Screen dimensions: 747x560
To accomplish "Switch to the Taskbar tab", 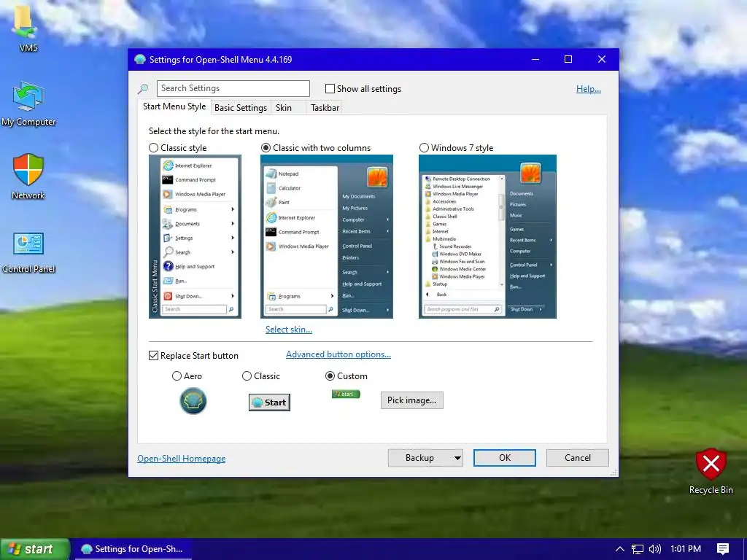I will click(325, 108).
